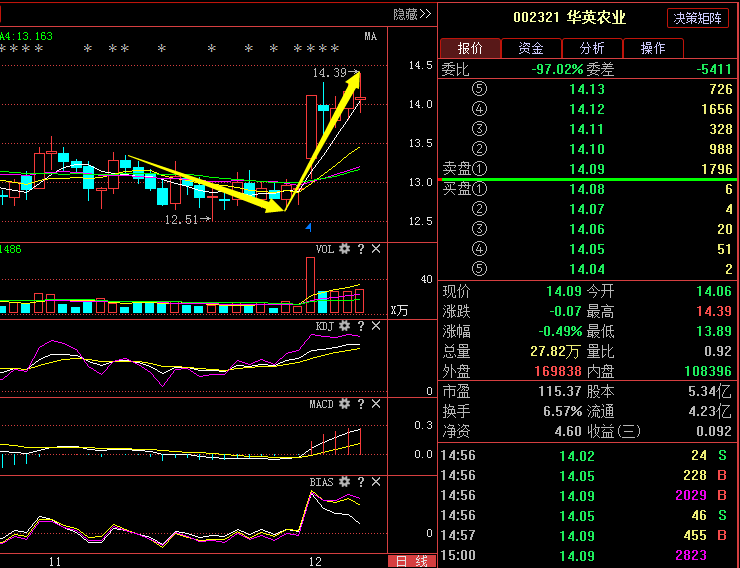Image resolution: width=740 pixels, height=568 pixels.
Task: Click the small blue arrow marker below the candles
Action: [308, 227]
